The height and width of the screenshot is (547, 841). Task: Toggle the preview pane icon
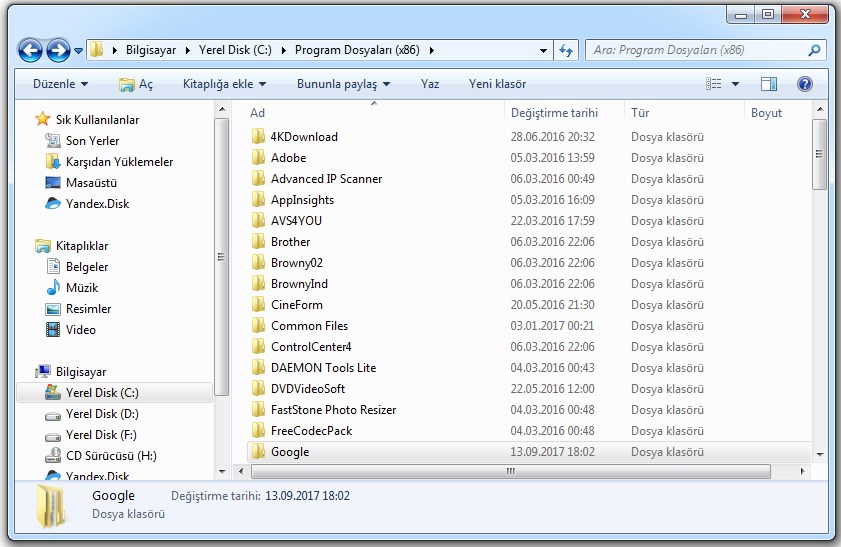click(x=768, y=84)
